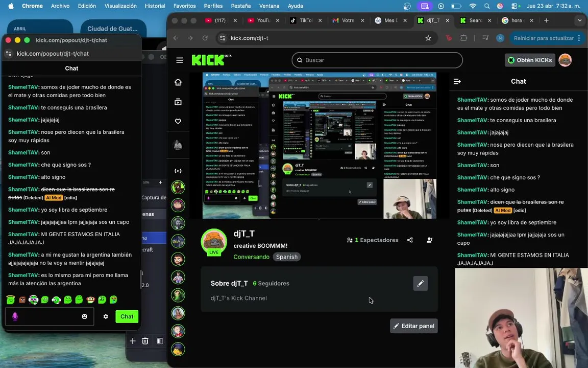Open the Favoritos menu
The image size is (588, 368).
(x=184, y=6)
